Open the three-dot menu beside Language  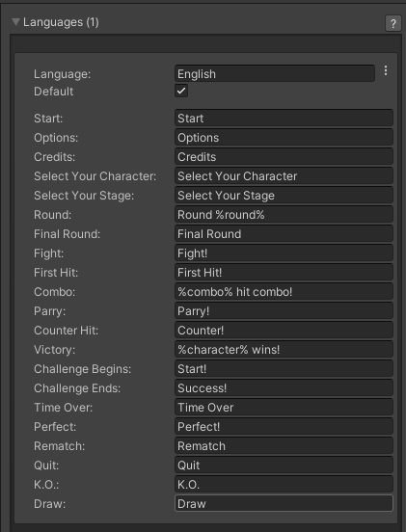tap(386, 70)
